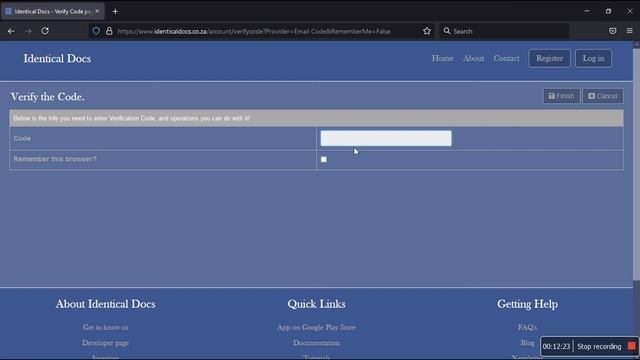Click the page vertical scrollbar
Image resolution: width=640 pixels, height=360 pixels.
636,163
